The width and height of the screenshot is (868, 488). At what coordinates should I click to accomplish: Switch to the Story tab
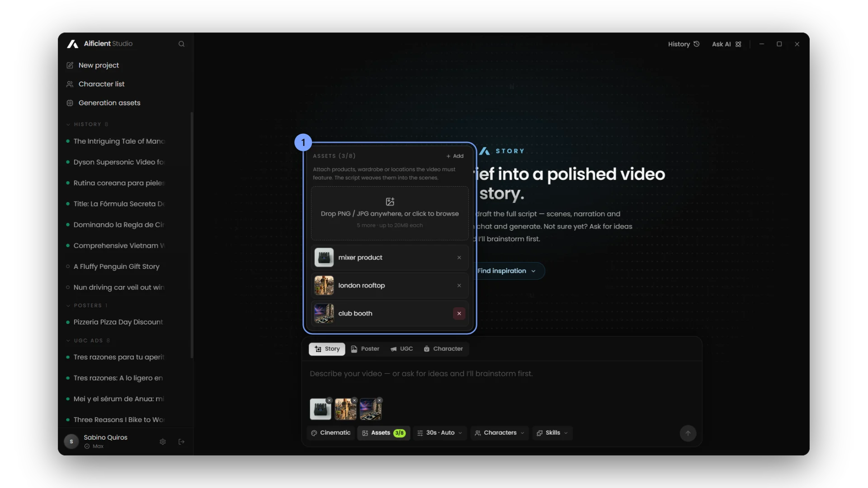327,349
